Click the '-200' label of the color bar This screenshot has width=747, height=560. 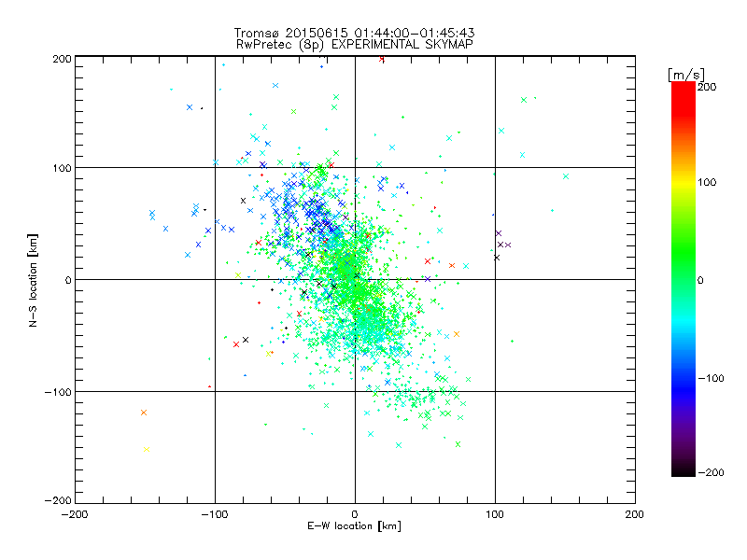pos(711,472)
